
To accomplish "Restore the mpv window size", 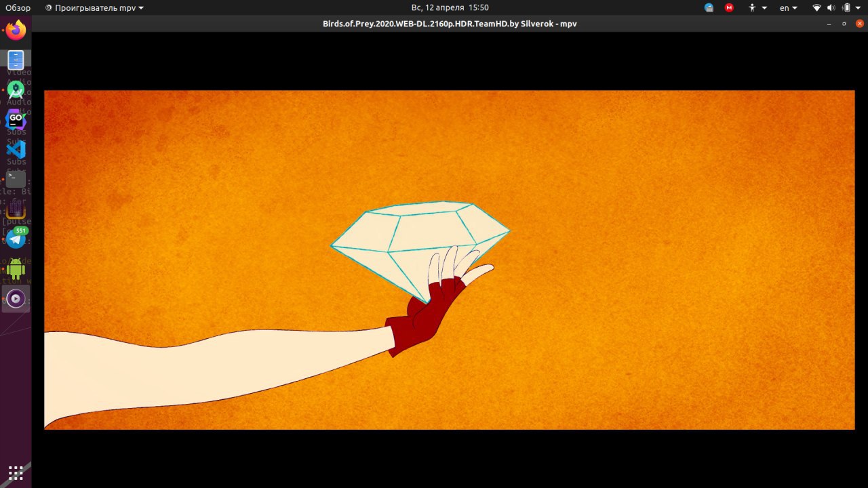I will (x=844, y=24).
